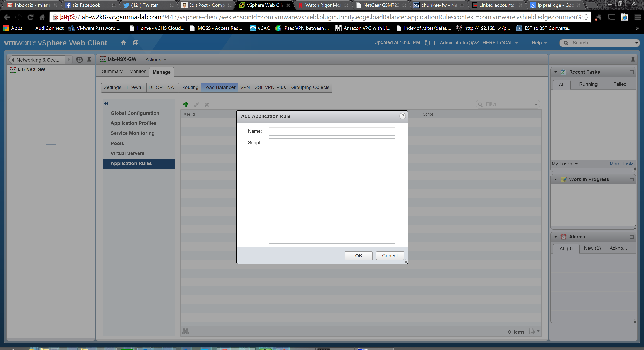Click the export list icon near items count
Viewport: 644px width, 350px height.
(x=533, y=332)
